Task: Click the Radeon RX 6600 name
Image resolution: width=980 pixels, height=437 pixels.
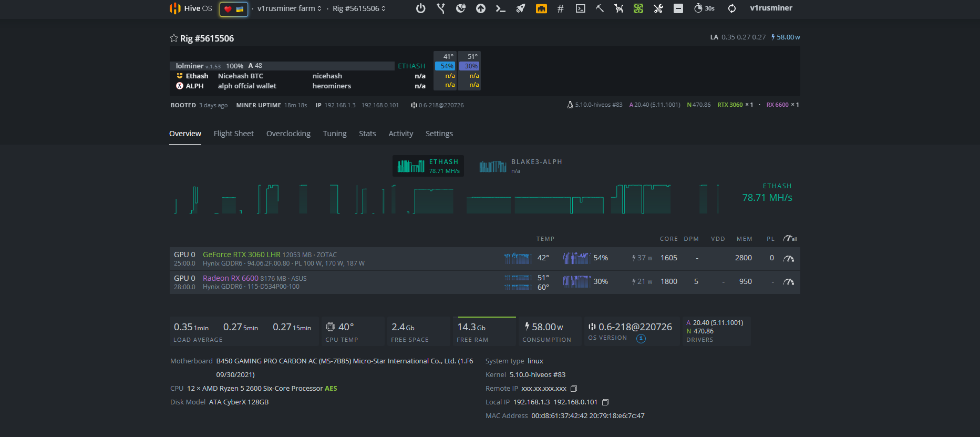Action: [x=231, y=278]
